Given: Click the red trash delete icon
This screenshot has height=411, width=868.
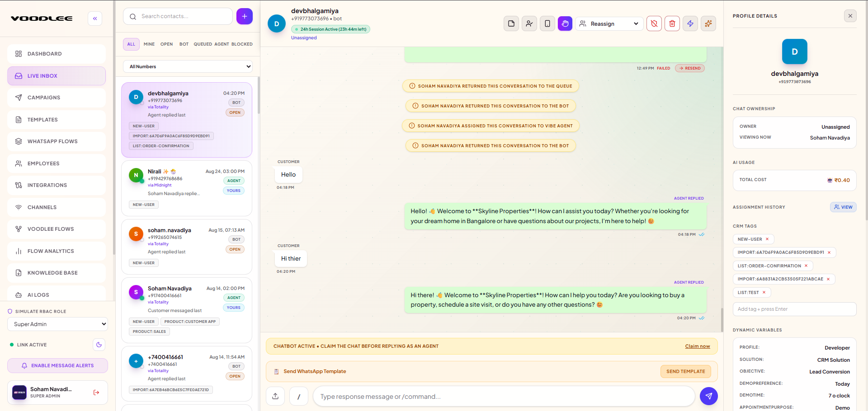Looking at the screenshot, I should pyautogui.click(x=672, y=23).
